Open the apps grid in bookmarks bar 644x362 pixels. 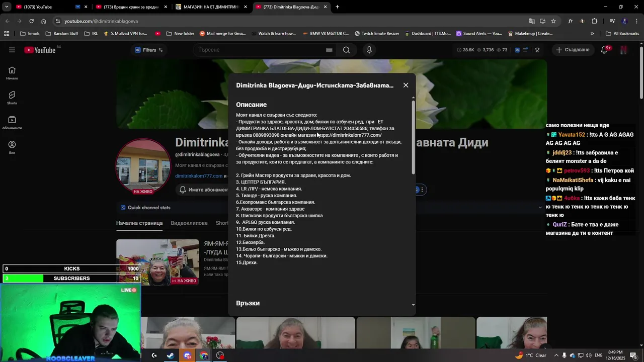coord(7,34)
